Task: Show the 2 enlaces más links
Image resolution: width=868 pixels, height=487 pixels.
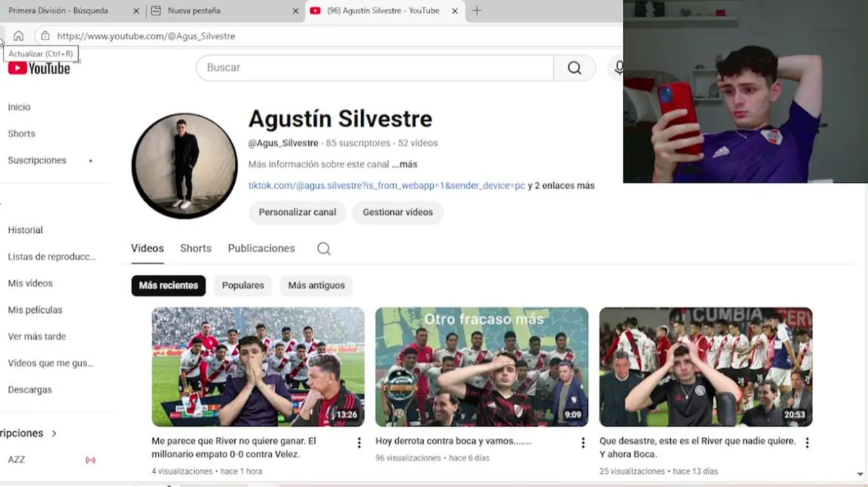Action: [561, 185]
